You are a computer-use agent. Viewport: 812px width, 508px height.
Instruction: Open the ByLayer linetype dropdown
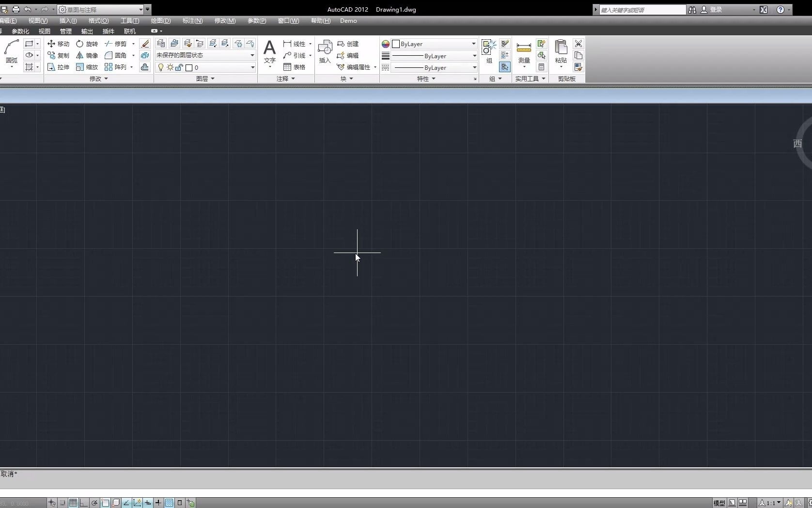coord(434,68)
